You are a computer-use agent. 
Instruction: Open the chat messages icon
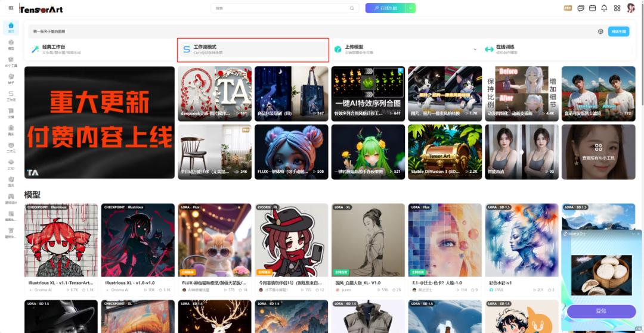581,8
